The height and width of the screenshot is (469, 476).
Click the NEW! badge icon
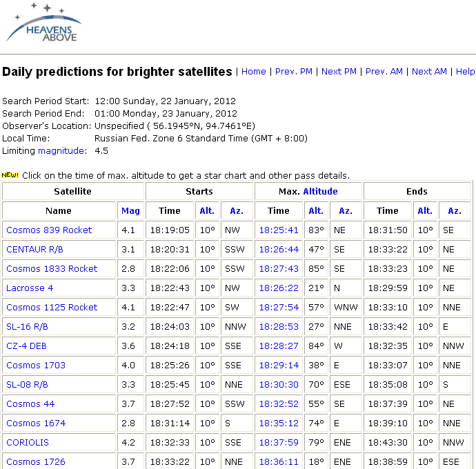10,175
